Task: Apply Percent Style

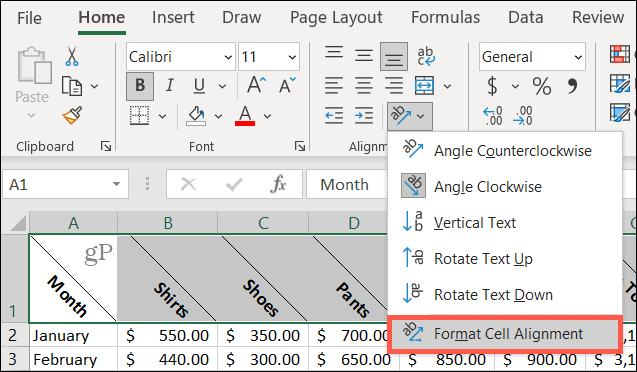Action: [x=542, y=86]
